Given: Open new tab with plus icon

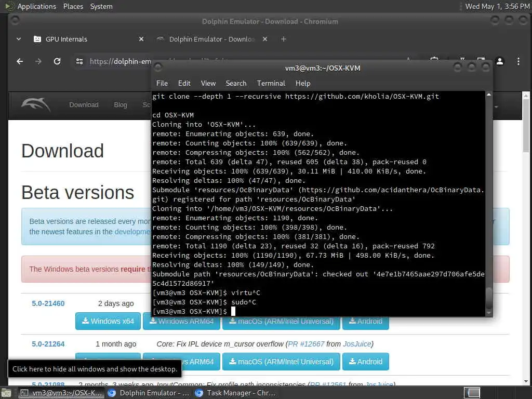Looking at the screenshot, I should pyautogui.click(x=283, y=39).
